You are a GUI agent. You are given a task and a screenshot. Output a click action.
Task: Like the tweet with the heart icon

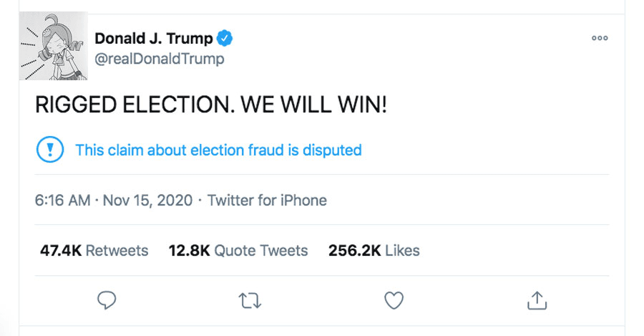[x=394, y=300]
